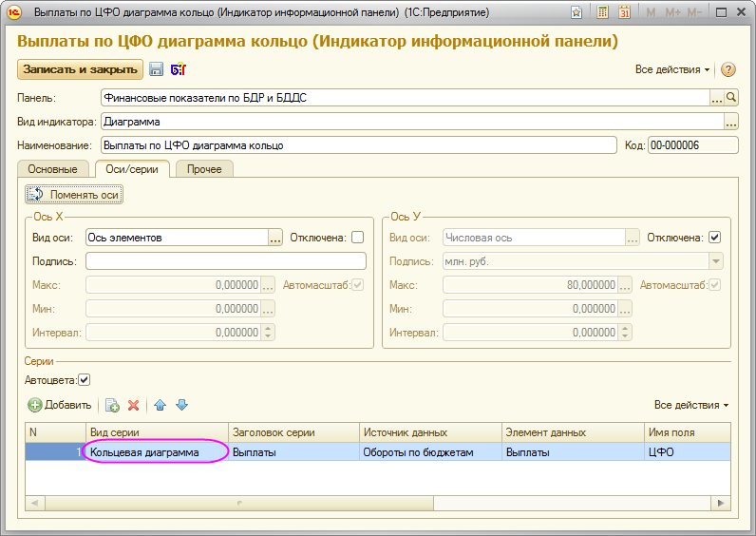Image resolution: width=756 pixels, height=536 pixels.
Task: Open Панель selection ellipsis button
Action: point(717,98)
